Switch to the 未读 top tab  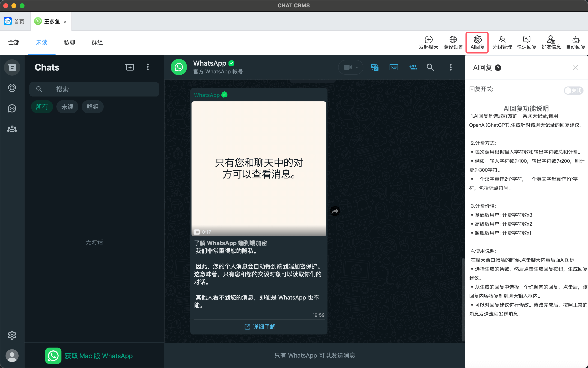[42, 42]
